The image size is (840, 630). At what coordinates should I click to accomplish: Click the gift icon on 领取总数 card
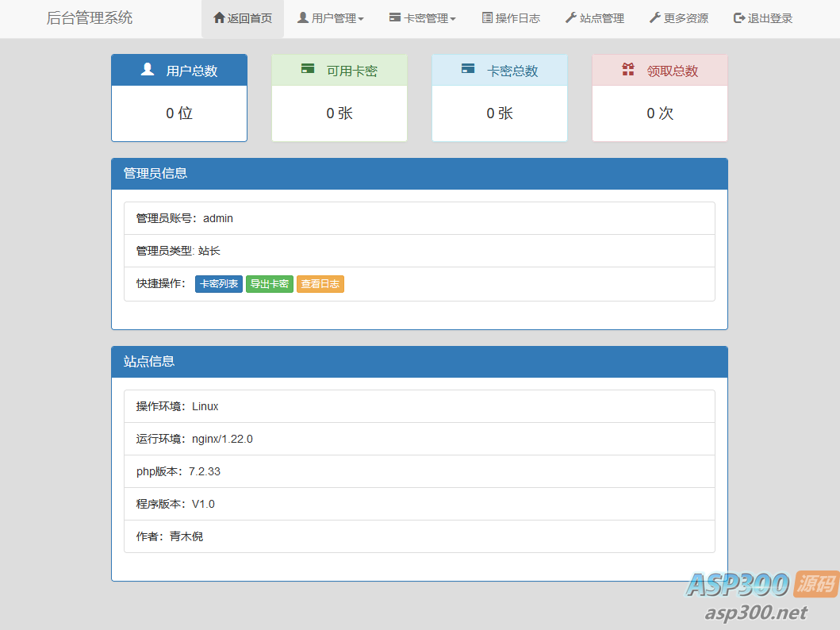point(628,70)
